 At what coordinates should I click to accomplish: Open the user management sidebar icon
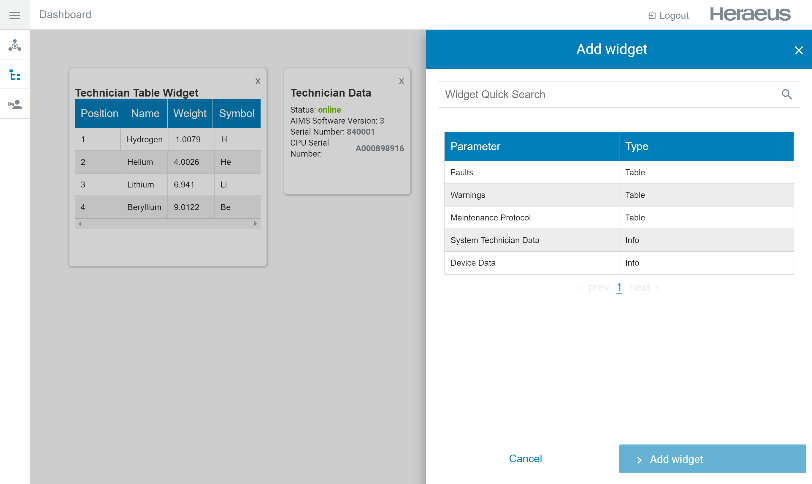point(14,104)
